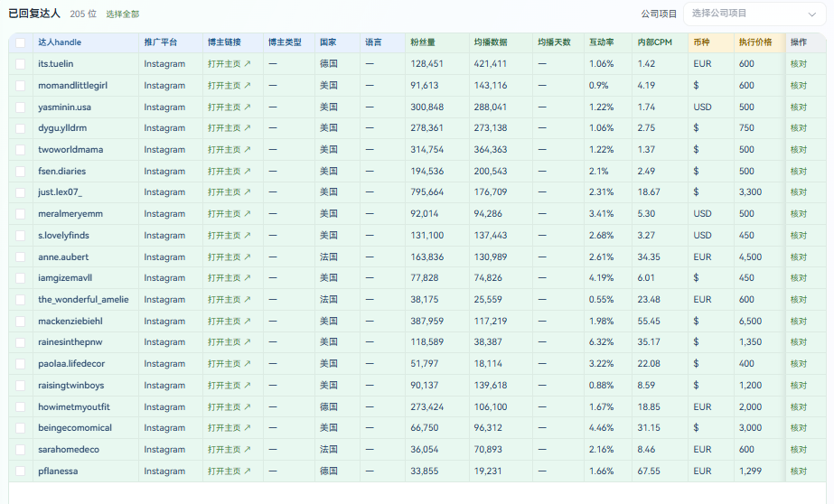Click 核对 for iamgizemavll
Screen dimensions: 834x504
(x=799, y=278)
